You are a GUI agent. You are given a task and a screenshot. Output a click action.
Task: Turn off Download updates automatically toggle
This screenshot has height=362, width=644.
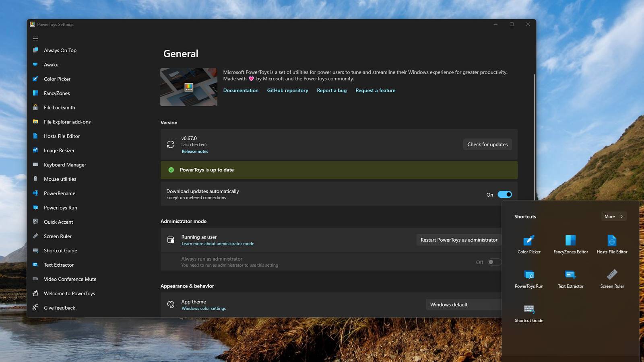click(x=505, y=195)
